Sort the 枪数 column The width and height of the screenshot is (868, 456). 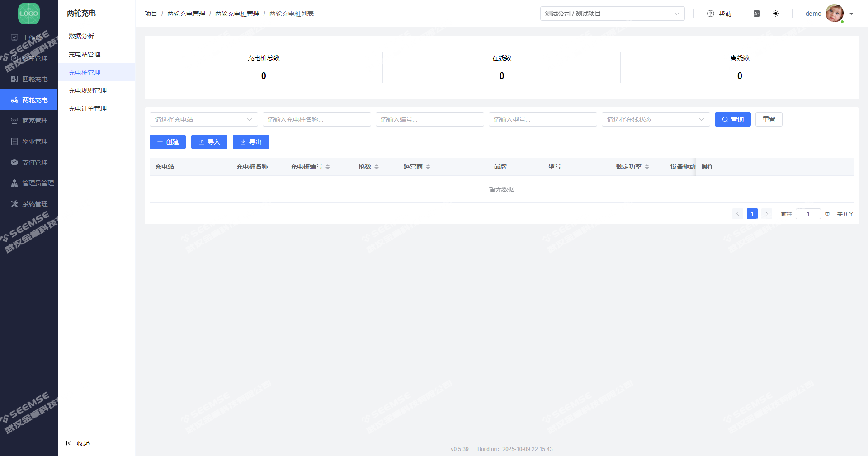coord(377,167)
